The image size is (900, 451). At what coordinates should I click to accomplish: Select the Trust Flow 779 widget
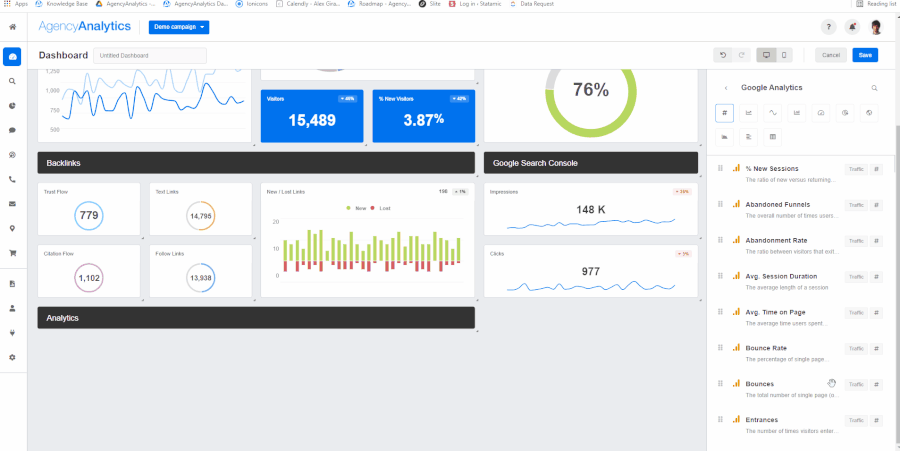[x=89, y=209]
